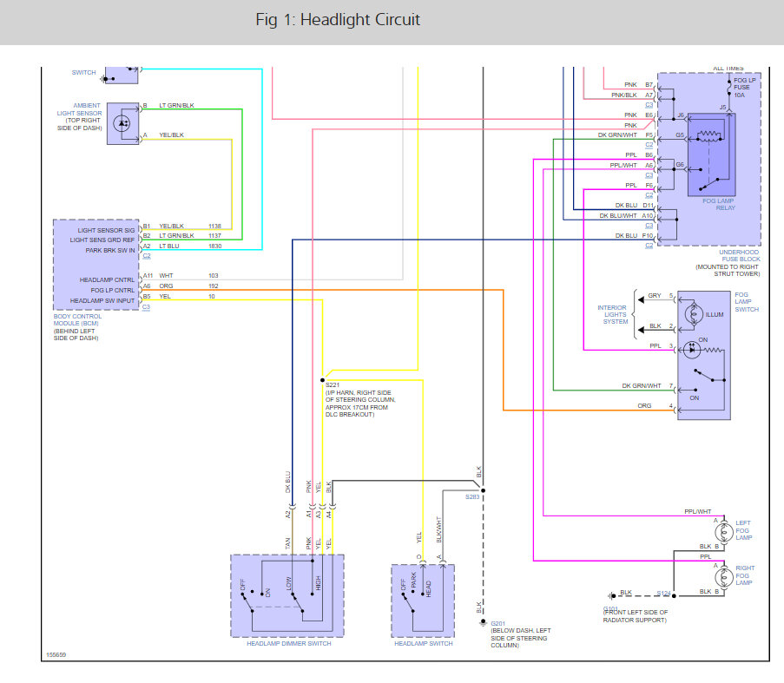Click the headlamp dimmer switch contacts diagram
Viewport: 784px width, 683px height.
click(287, 595)
